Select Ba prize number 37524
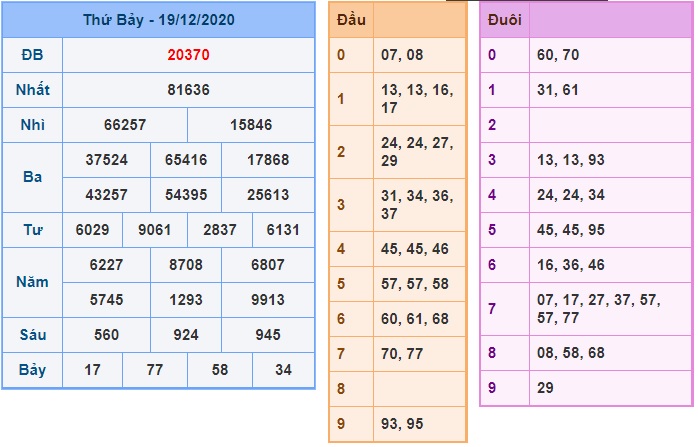Screen dimensions: 698x447 (x=106, y=160)
